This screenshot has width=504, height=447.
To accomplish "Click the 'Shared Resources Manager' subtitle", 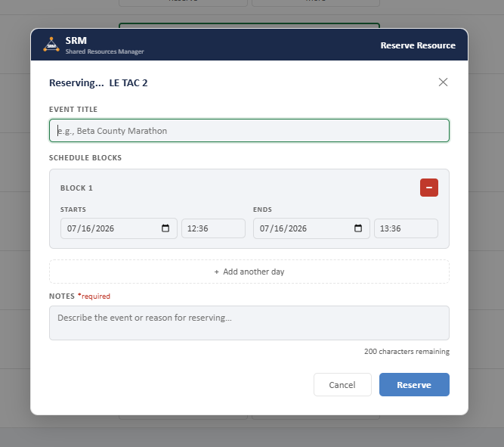I will click(x=104, y=51).
